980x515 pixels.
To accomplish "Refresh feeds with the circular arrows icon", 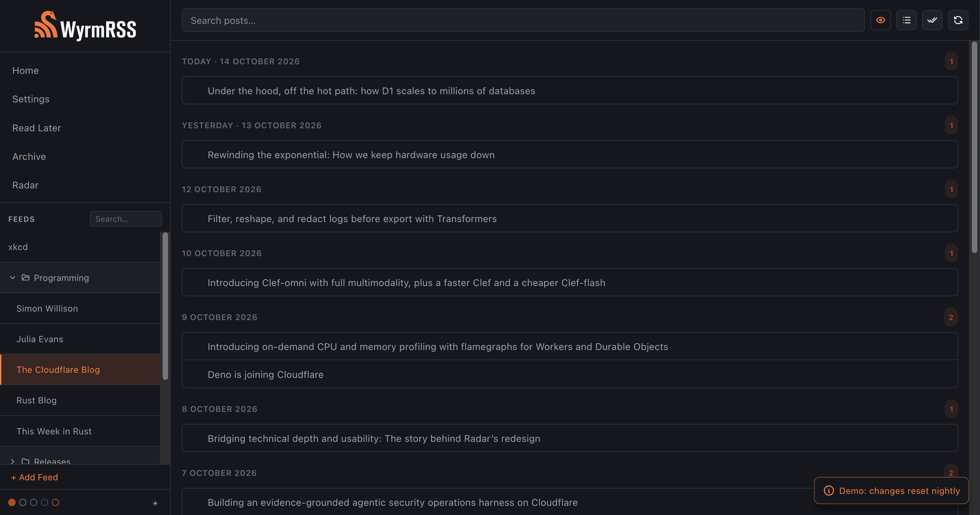I will pyautogui.click(x=958, y=20).
